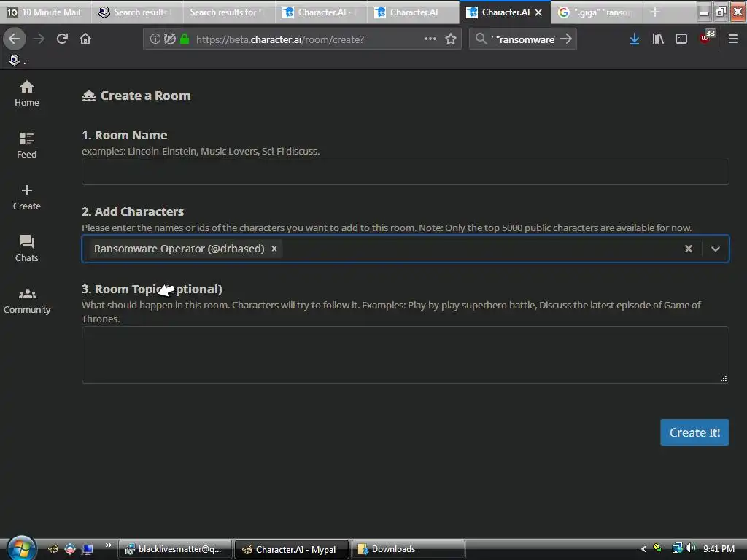Click the bookmark toolbar item icon
Screen dimensions: 747x560
coord(15,60)
